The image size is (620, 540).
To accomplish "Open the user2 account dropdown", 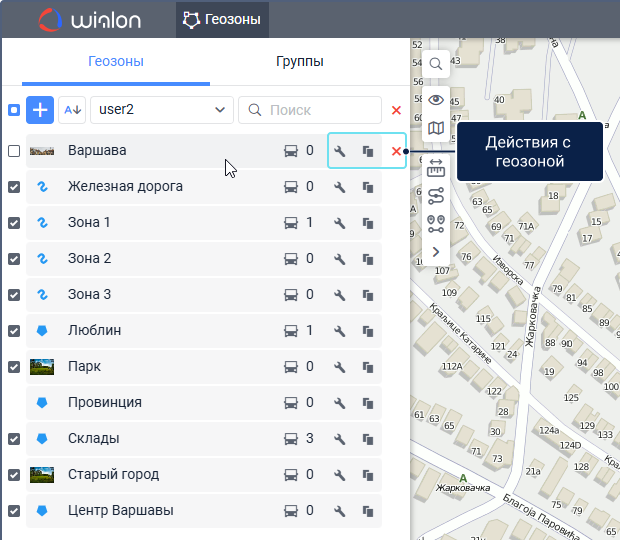I will 161,110.
